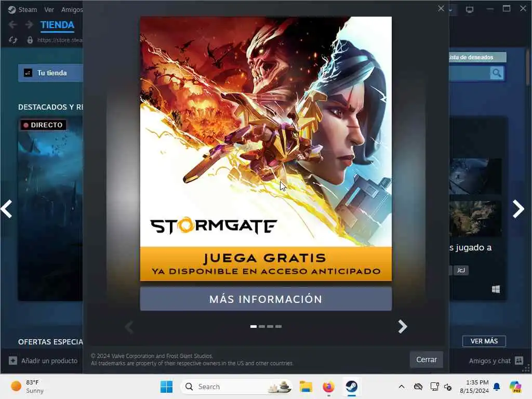Screen dimensions: 532x399
Task: Click the padlock site security icon
Action: [x=30, y=40]
